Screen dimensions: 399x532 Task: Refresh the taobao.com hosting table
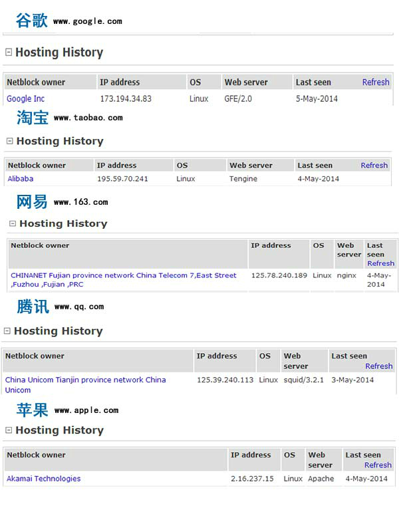point(374,165)
